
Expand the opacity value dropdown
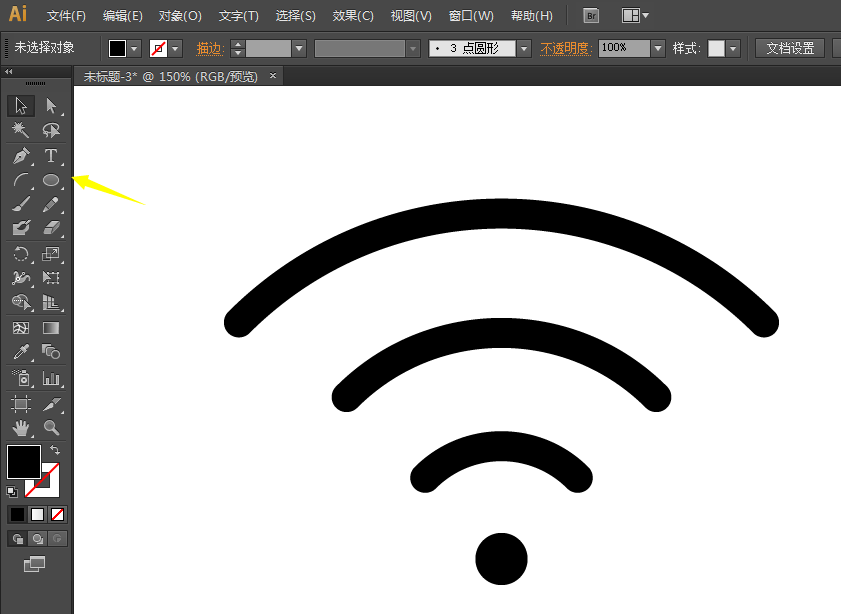[x=657, y=48]
